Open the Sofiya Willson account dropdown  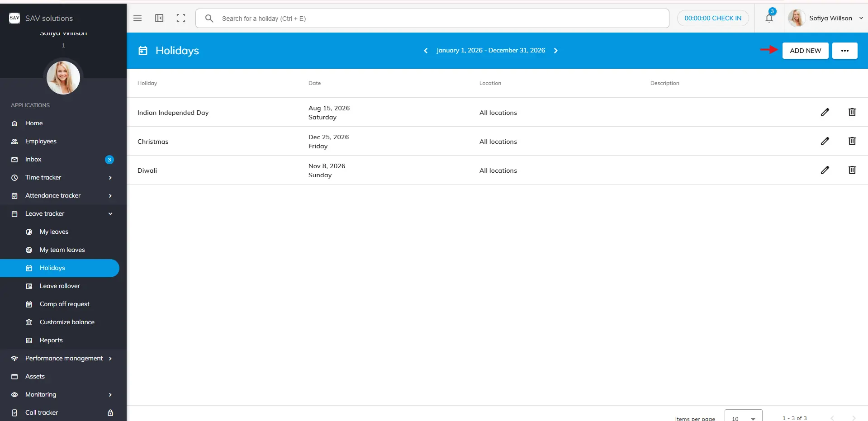coord(826,18)
